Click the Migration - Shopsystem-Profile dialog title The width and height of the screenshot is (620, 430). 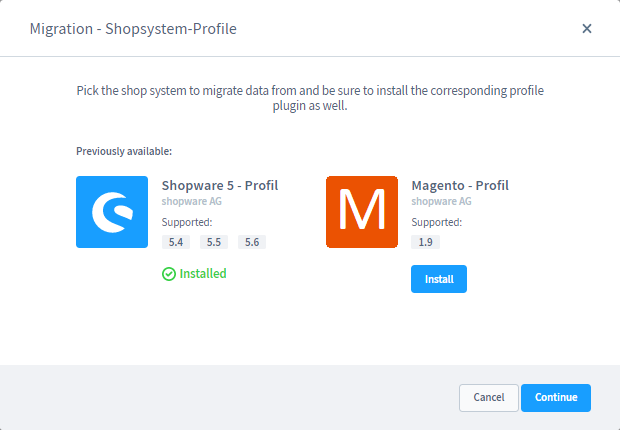click(x=131, y=28)
